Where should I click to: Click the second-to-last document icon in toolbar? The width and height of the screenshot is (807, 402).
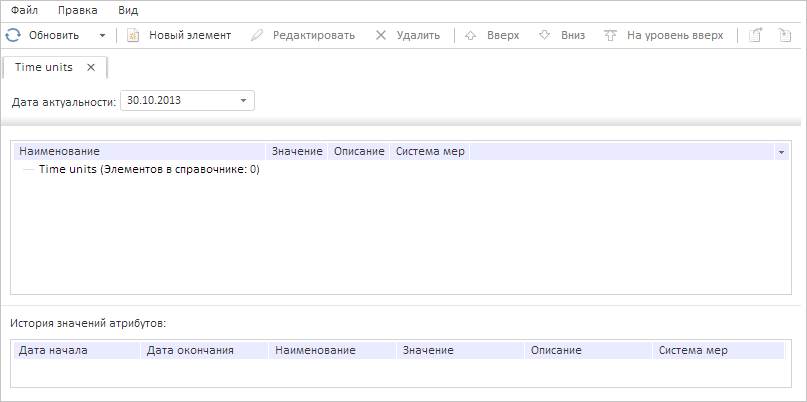click(x=756, y=35)
